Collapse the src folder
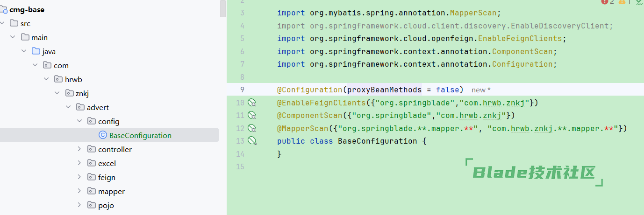 point(3,23)
